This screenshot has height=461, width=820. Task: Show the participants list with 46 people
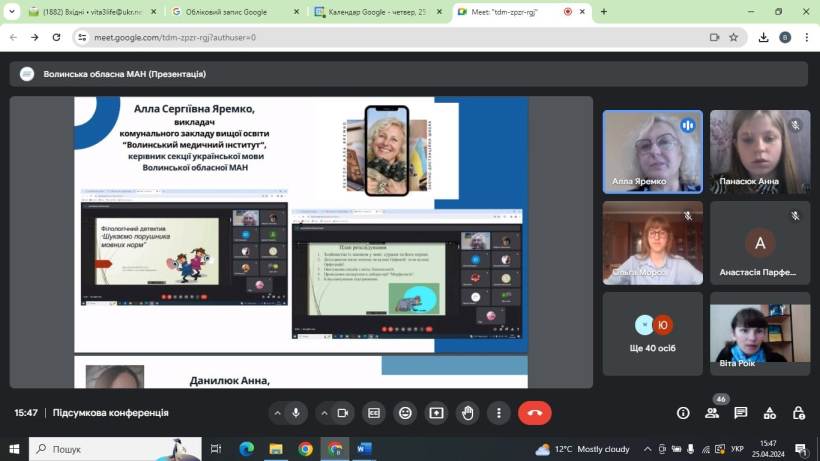[x=712, y=413]
